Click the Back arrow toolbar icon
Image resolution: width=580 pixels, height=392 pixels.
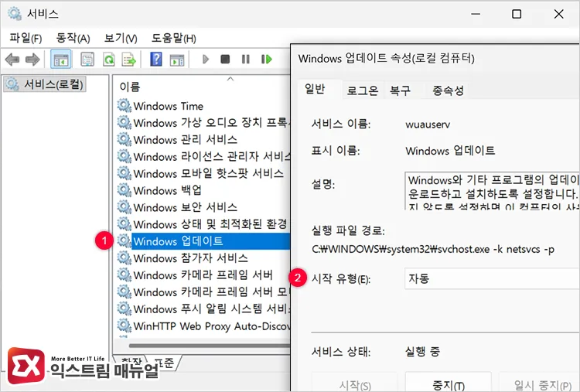point(12,60)
